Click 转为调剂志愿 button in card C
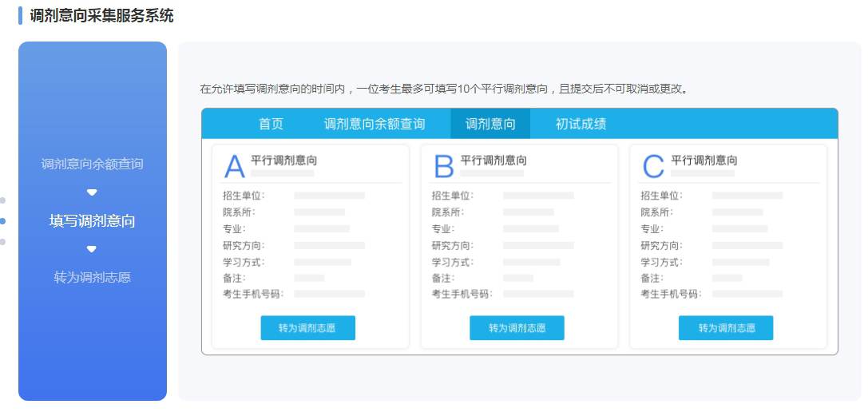 click(726, 328)
